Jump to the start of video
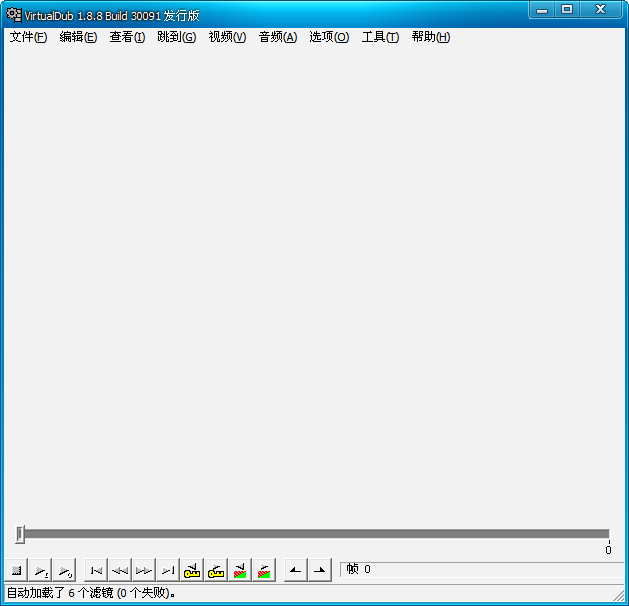The width and height of the screenshot is (629, 606). click(96, 571)
